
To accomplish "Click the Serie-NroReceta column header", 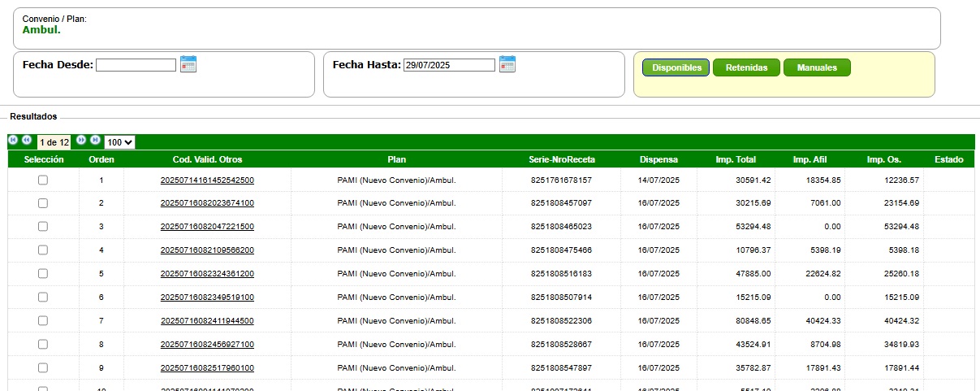I will click(x=561, y=159).
